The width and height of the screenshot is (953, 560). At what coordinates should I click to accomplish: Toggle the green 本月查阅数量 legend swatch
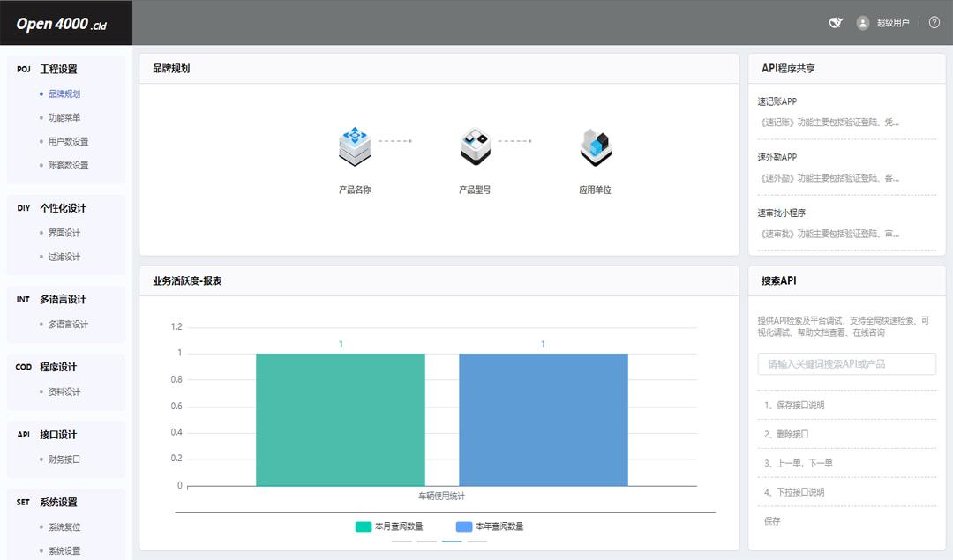point(364,526)
